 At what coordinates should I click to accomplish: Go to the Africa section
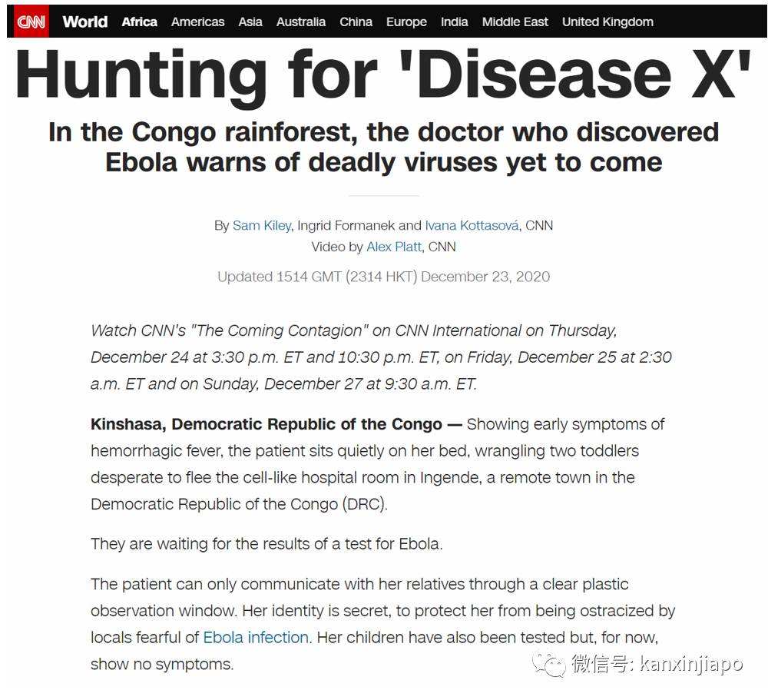tap(139, 22)
